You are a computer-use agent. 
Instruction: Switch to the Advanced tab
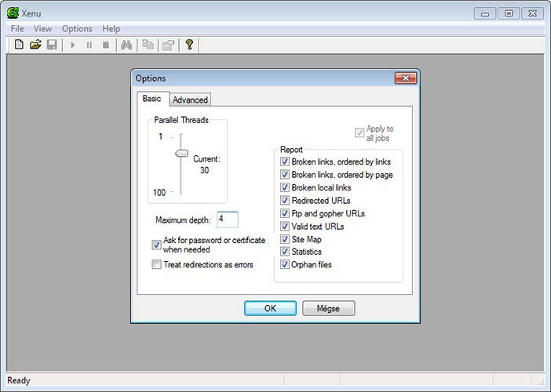click(190, 100)
